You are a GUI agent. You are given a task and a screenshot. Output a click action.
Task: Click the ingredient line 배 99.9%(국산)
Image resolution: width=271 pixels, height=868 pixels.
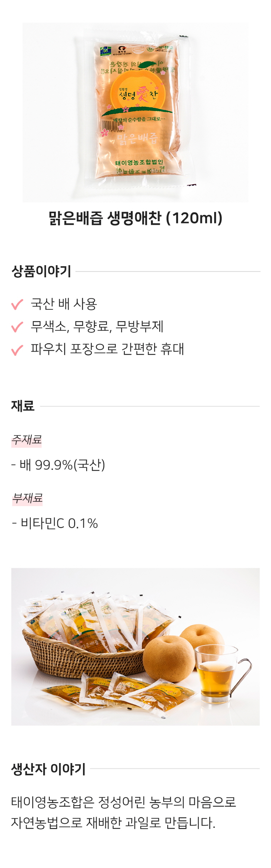click(58, 465)
